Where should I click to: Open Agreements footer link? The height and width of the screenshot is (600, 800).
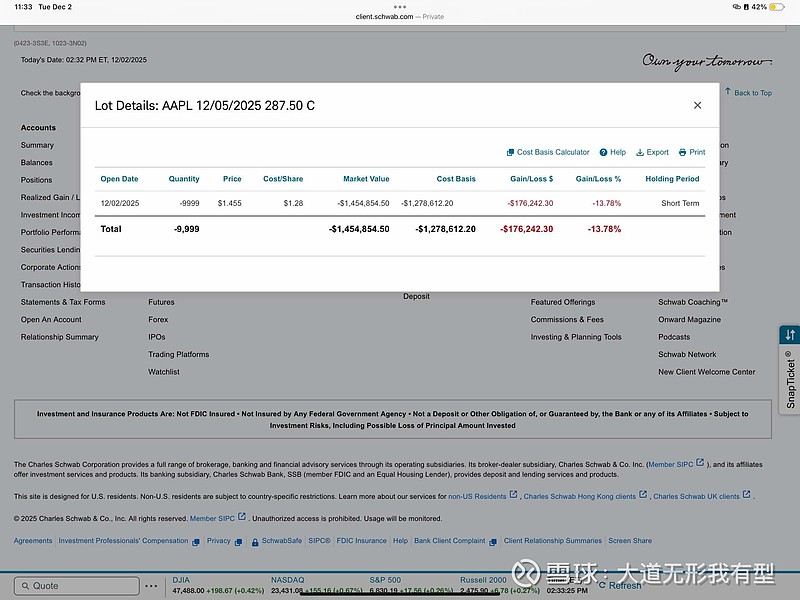[33, 541]
